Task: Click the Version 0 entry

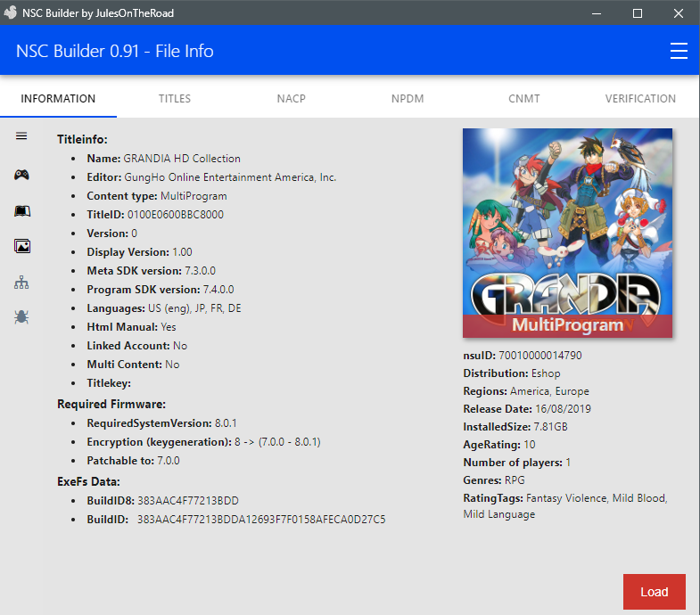Action: point(112,234)
